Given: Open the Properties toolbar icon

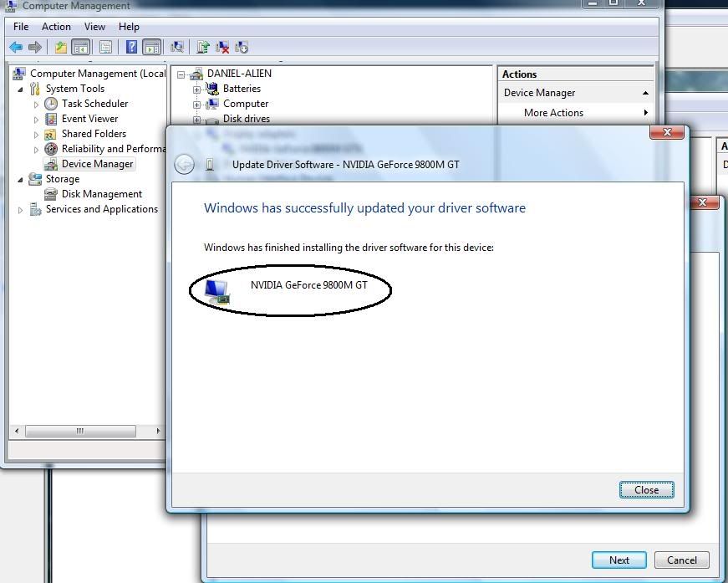Looking at the screenshot, I should pos(105,47).
